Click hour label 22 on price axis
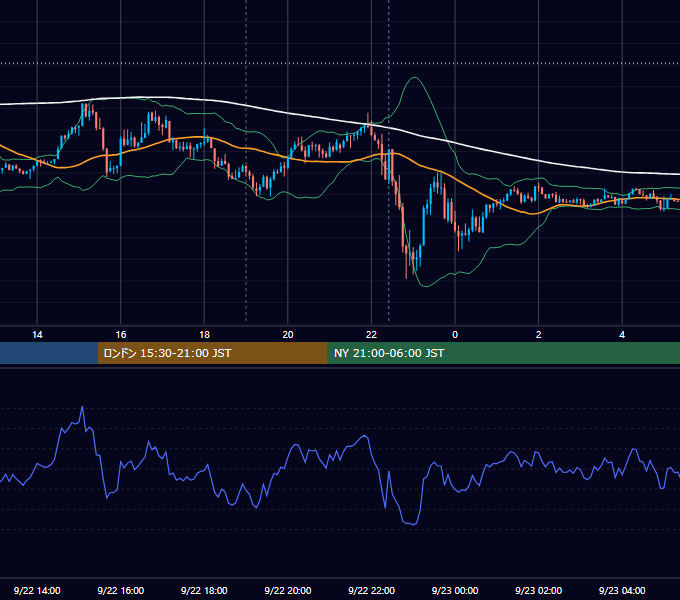Viewport: 680px width, 600px height. (x=371, y=335)
